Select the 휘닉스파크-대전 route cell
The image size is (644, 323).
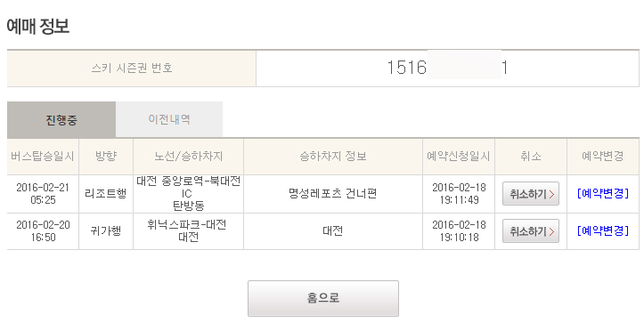pyautogui.click(x=189, y=231)
